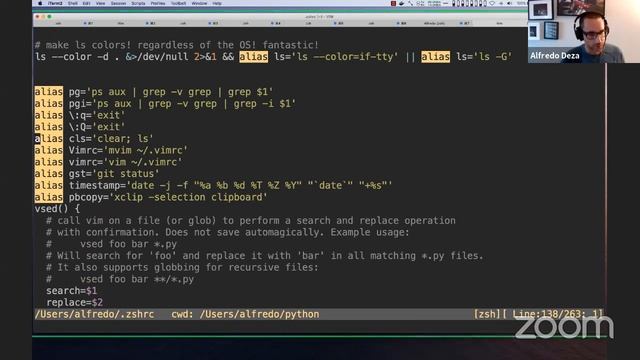Screen dimensions: 640x360
Task: Click the alias cls='clear; ls' line
Action: [94, 139]
